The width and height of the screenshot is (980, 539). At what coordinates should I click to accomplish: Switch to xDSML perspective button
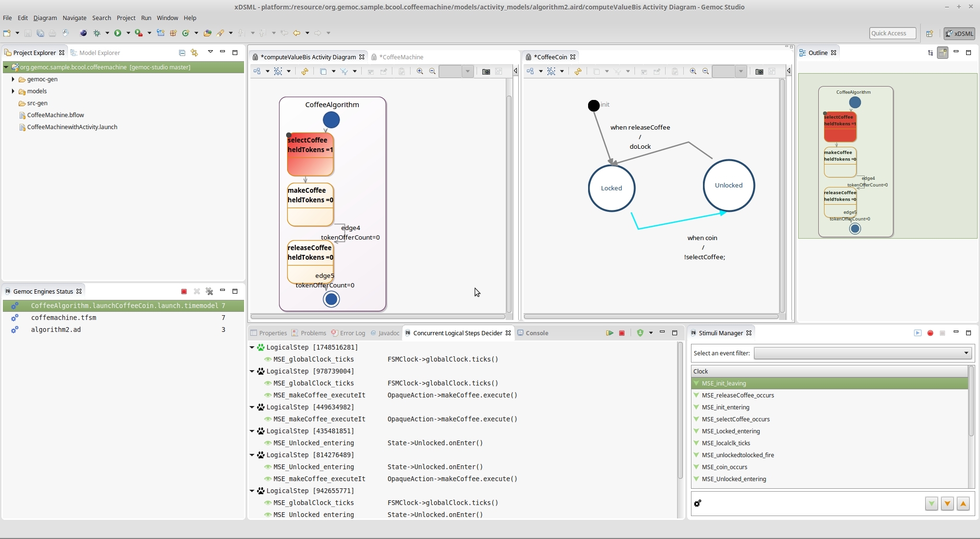point(959,33)
